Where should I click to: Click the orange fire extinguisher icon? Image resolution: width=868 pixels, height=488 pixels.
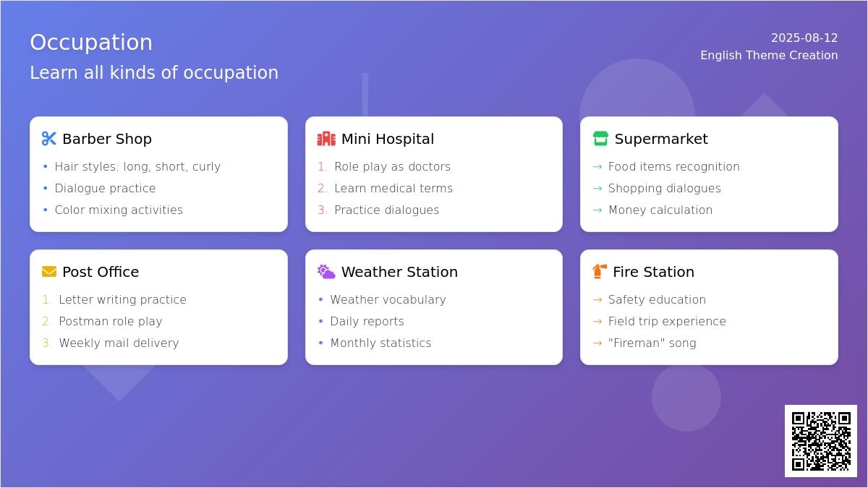click(600, 272)
